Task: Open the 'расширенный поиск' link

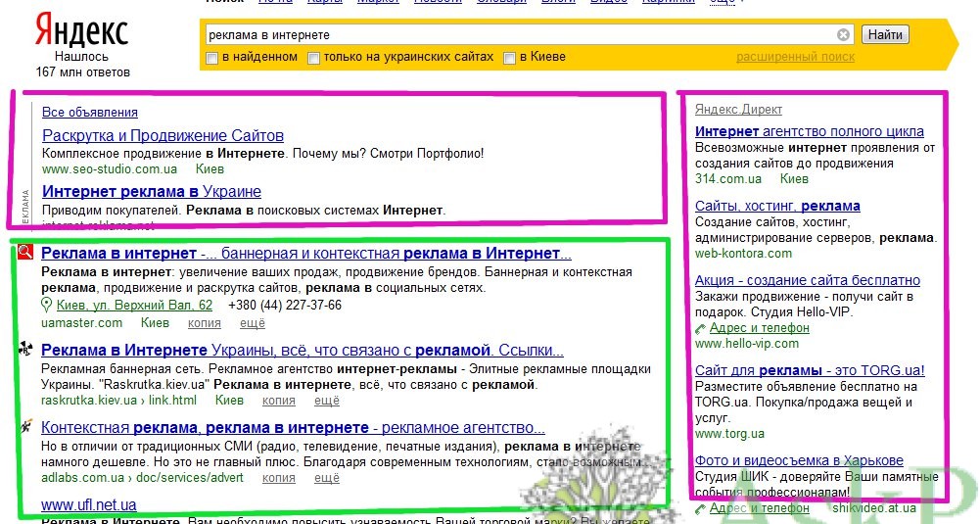Action: pyautogui.click(x=795, y=57)
